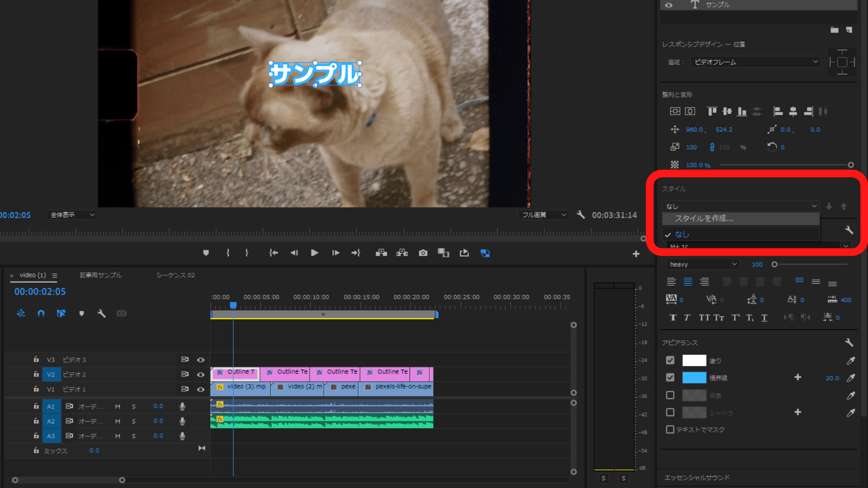Expand the heavy font weight dropdown
Screen dimensions: 868x488
pos(703,264)
